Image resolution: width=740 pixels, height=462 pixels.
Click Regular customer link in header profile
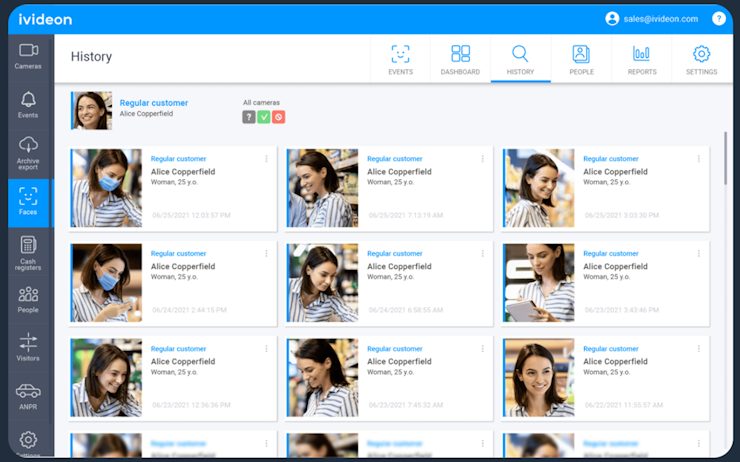[154, 103]
